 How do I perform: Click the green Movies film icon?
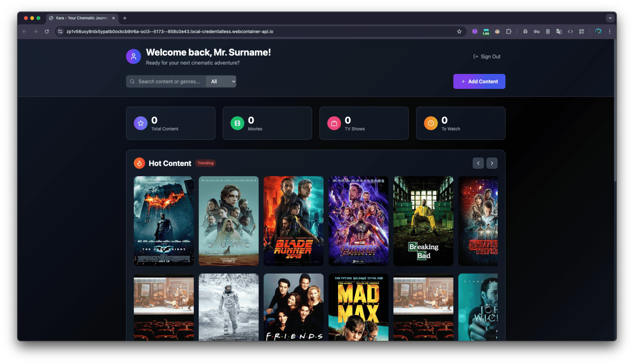tap(237, 123)
